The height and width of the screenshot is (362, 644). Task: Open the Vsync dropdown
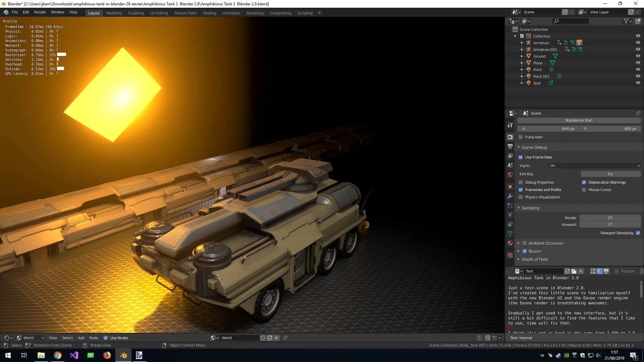point(594,166)
